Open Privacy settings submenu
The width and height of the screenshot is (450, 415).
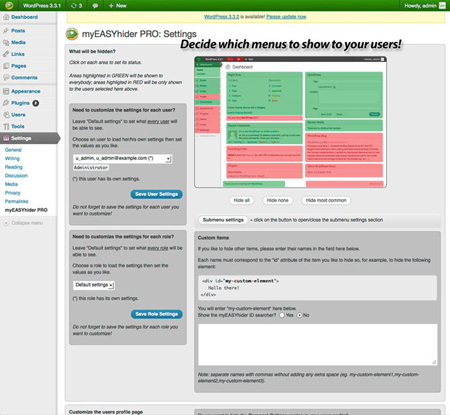coord(13,193)
